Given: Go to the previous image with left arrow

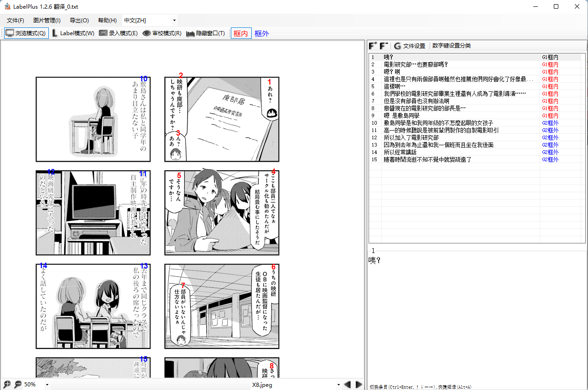Looking at the screenshot, I should pyautogui.click(x=348, y=385).
